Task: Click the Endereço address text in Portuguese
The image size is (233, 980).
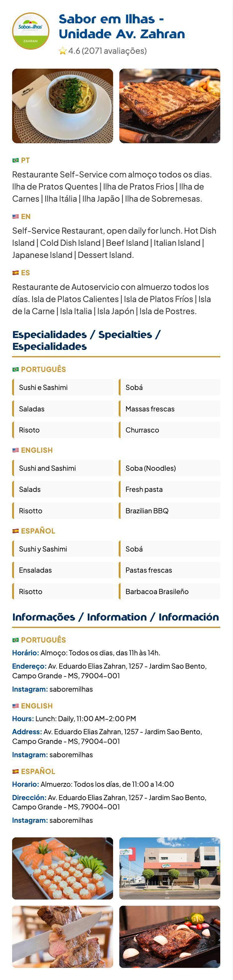Action: pyautogui.click(x=109, y=671)
